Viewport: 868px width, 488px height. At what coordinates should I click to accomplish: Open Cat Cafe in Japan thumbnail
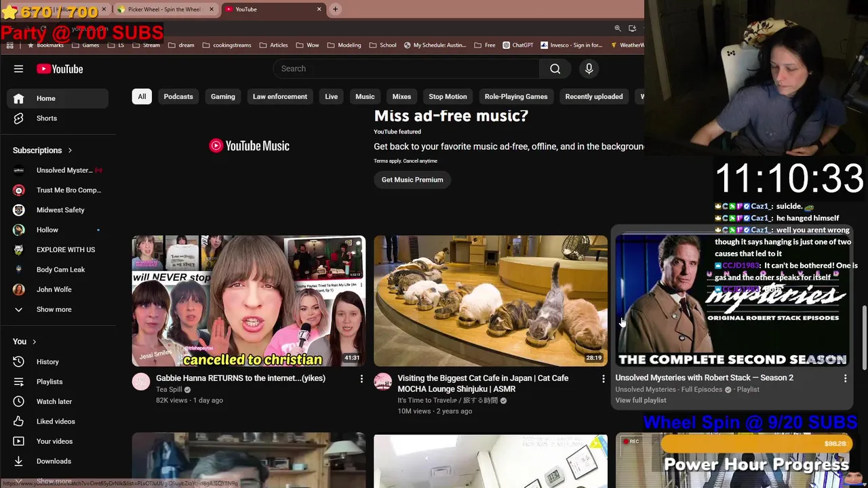click(490, 301)
